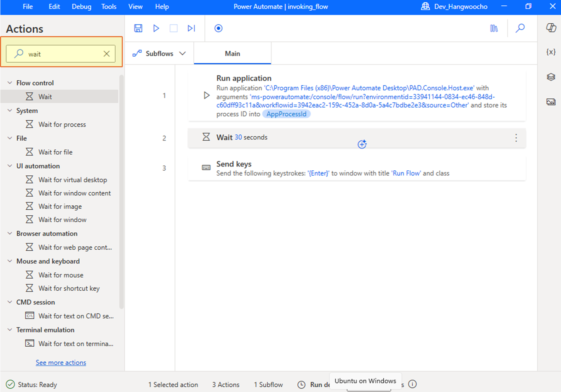This screenshot has height=392, width=561.
Task: Click the Run delay clock icon
Action: point(301,385)
